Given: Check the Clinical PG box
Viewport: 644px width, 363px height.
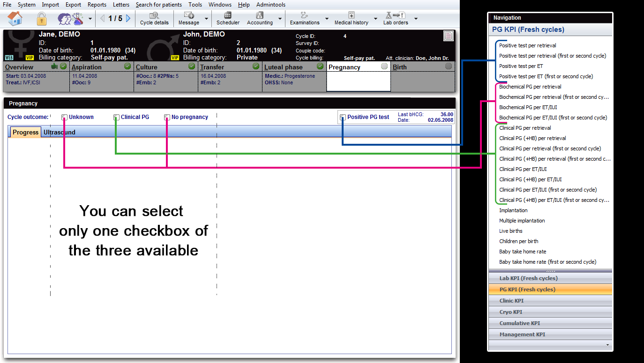Looking at the screenshot, I should tap(116, 117).
